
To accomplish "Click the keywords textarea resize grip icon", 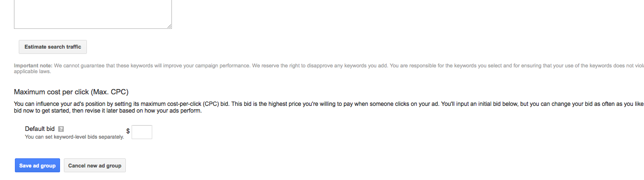I will pyautogui.click(x=169, y=26).
